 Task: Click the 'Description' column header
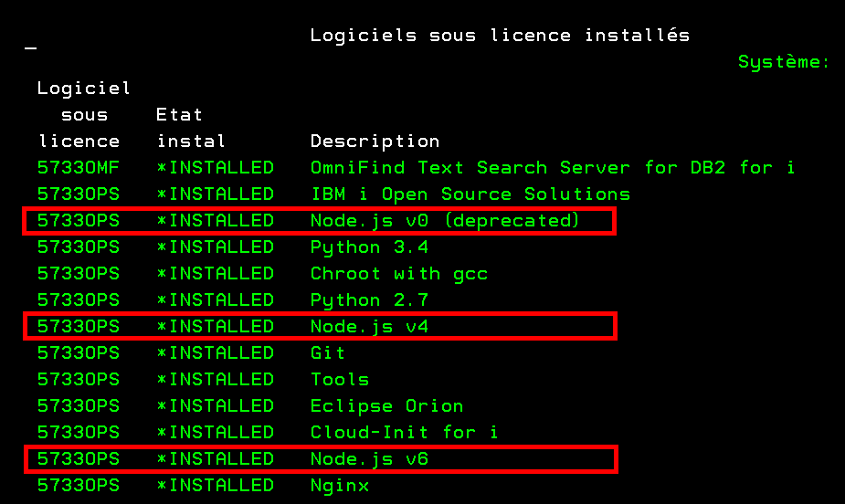375,142
